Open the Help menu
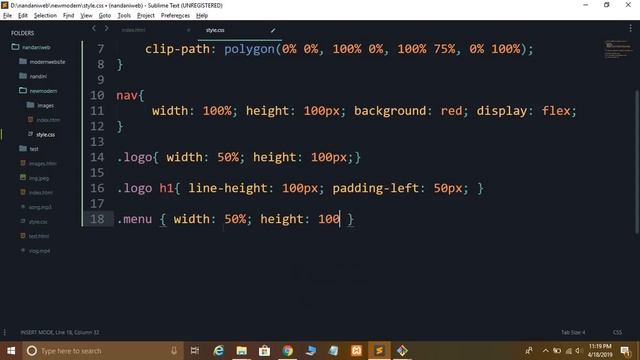The height and width of the screenshot is (360, 640). point(202,16)
